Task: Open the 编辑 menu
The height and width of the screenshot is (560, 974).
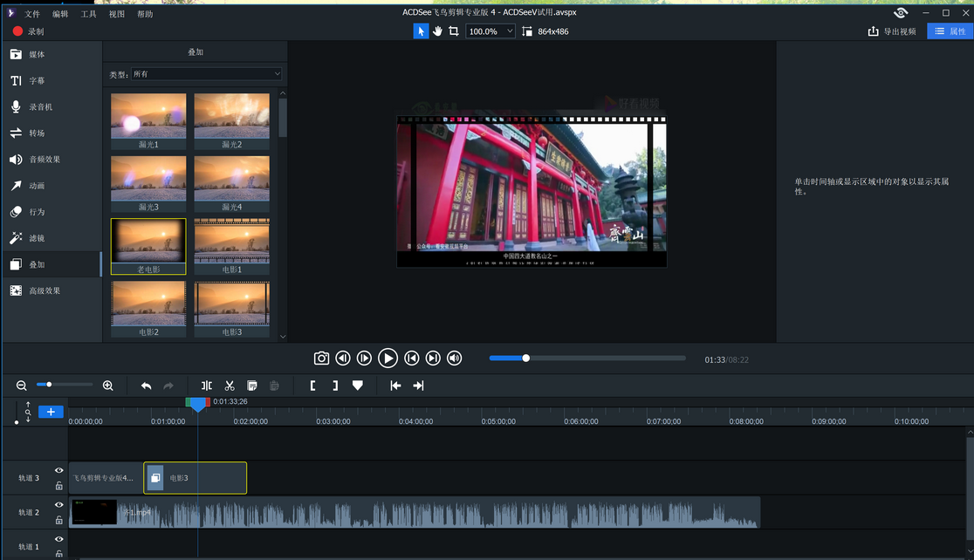Action: click(60, 14)
